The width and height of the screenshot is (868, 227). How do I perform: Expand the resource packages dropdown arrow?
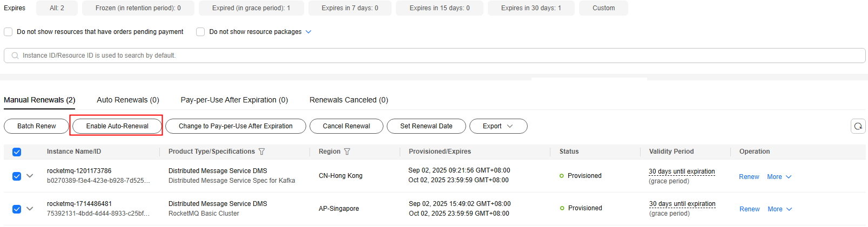click(x=308, y=32)
